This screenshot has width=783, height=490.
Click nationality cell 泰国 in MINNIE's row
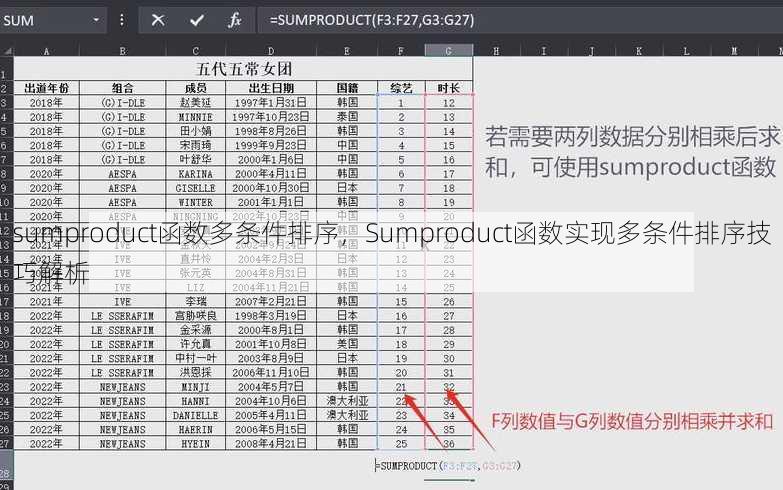pos(347,117)
